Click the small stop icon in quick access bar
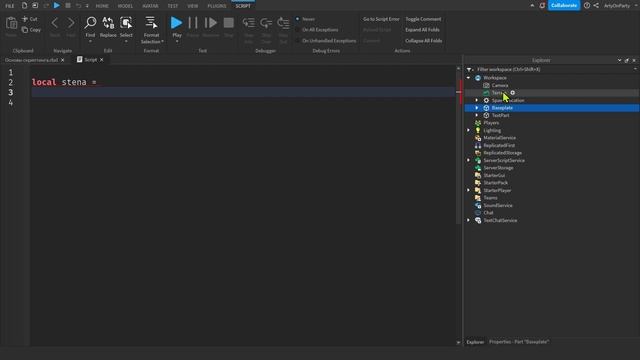The height and width of the screenshot is (360, 640). pos(68,6)
